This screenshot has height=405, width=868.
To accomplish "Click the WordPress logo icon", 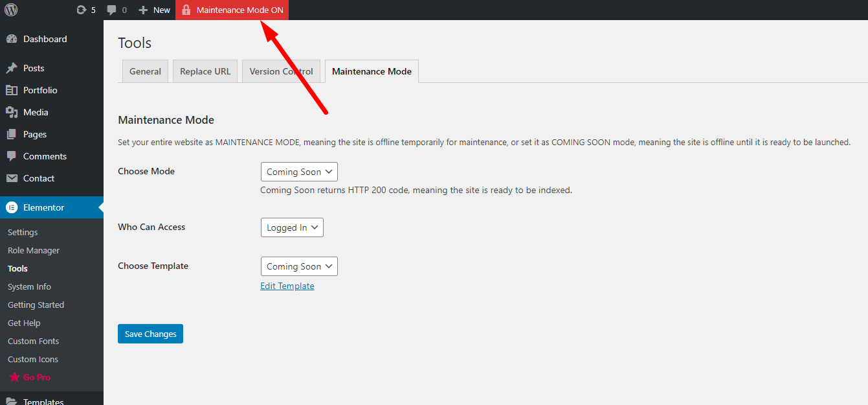I will [x=11, y=10].
